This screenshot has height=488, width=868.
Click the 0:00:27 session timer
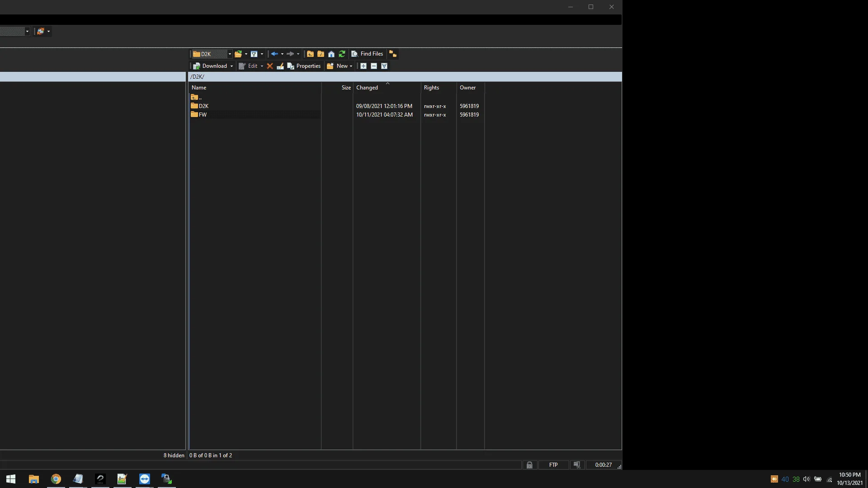point(603,465)
